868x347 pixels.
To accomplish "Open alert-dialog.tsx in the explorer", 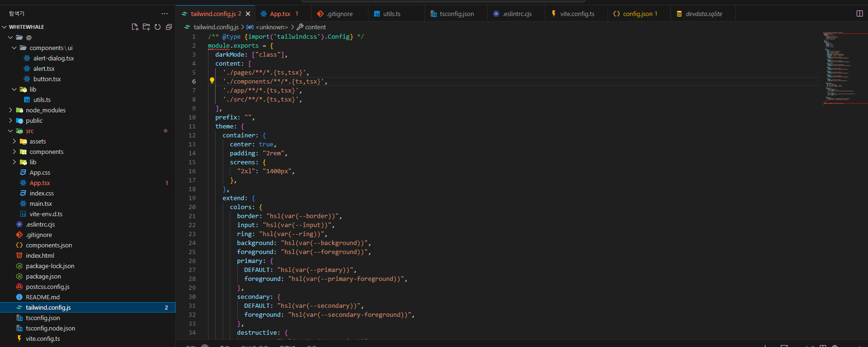I will pos(88,58).
